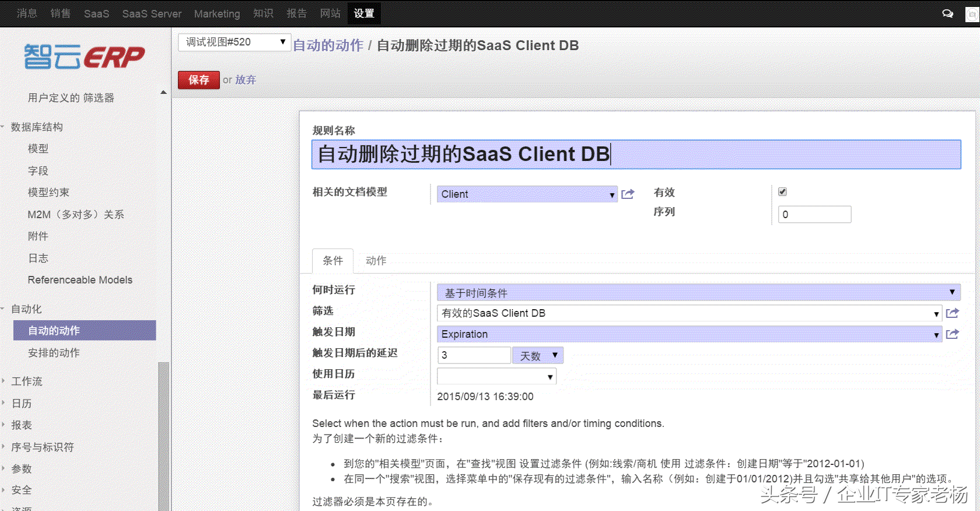Collapse the 数据库结构 section
Screen dimensions: 980x511
tap(36, 127)
